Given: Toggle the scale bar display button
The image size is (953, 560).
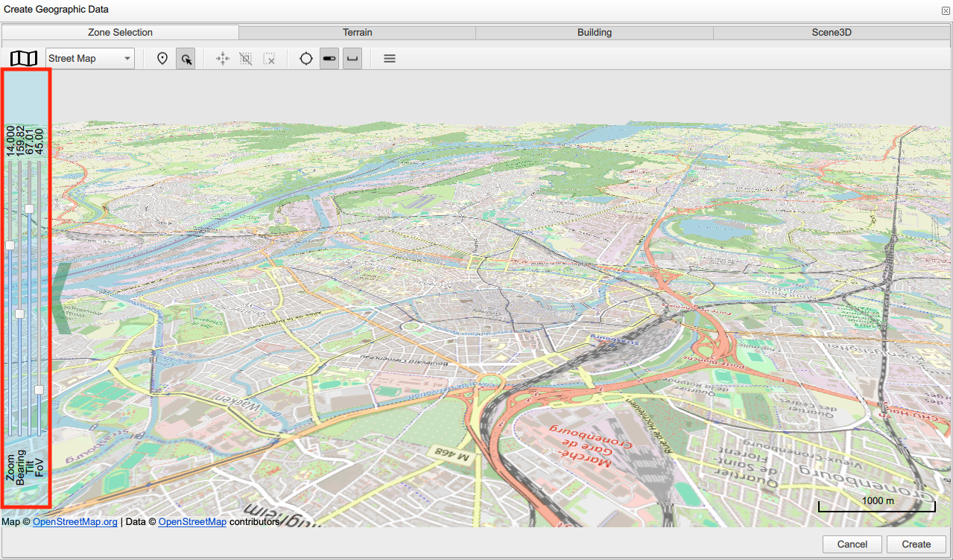Looking at the screenshot, I should click(x=352, y=58).
